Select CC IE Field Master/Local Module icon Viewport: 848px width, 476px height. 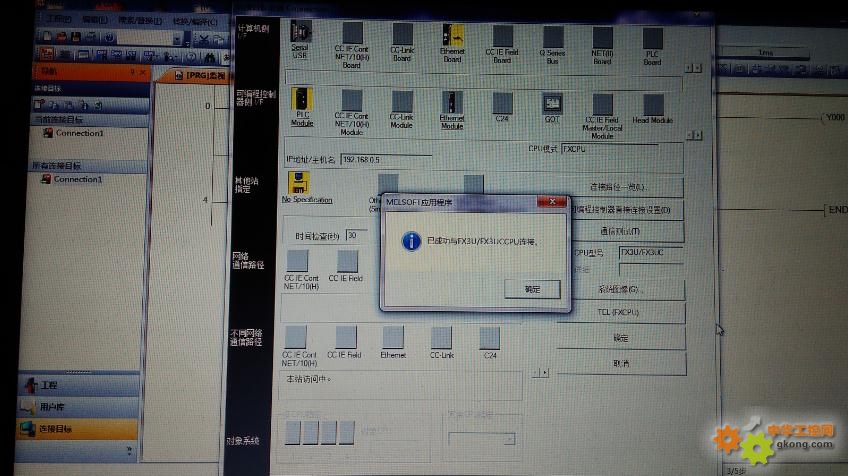click(602, 105)
